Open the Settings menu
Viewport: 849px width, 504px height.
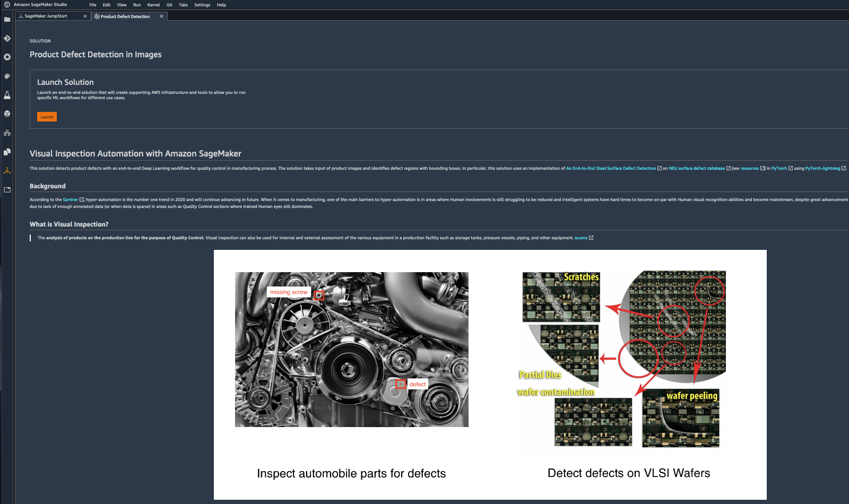(202, 5)
